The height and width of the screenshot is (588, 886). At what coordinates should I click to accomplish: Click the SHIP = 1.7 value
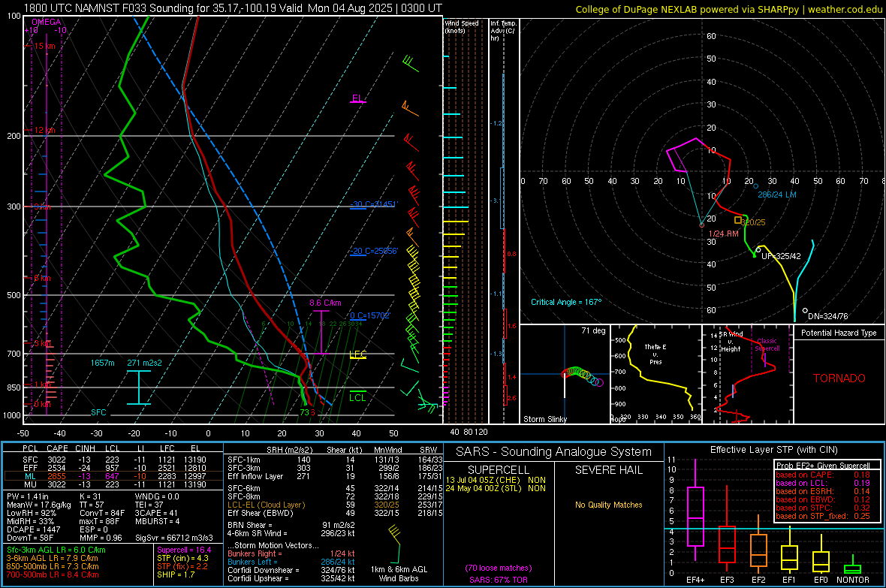pyautogui.click(x=176, y=575)
